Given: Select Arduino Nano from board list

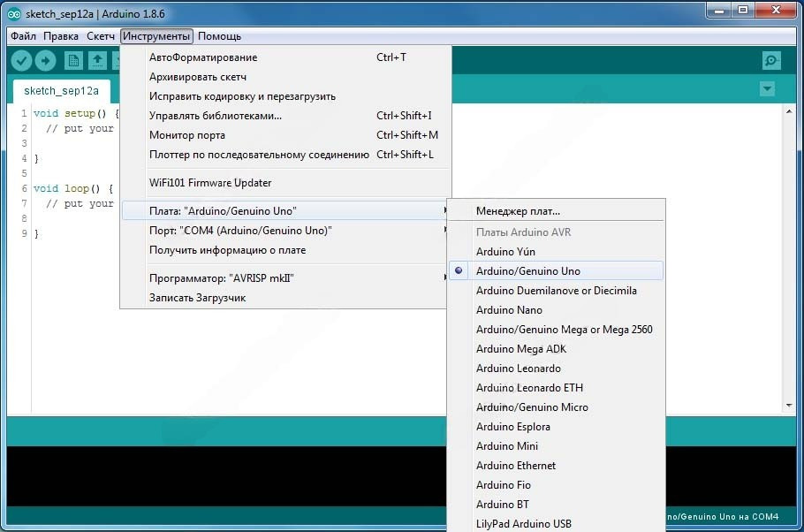Looking at the screenshot, I should point(509,310).
